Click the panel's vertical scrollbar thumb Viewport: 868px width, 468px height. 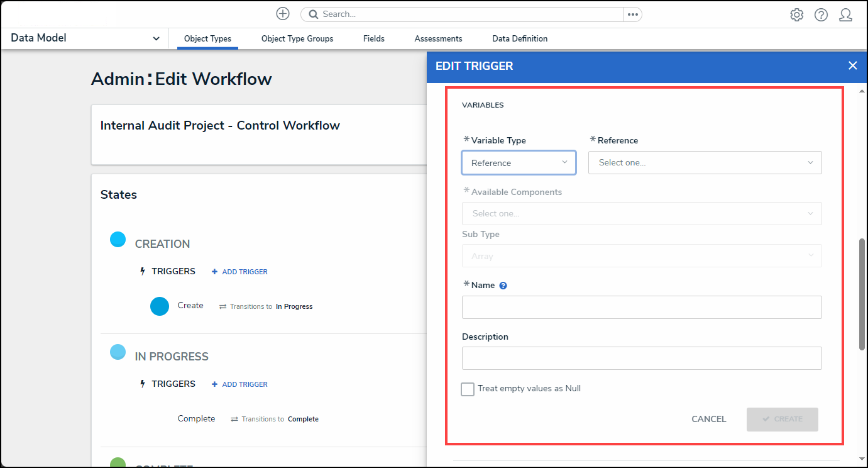point(862,294)
